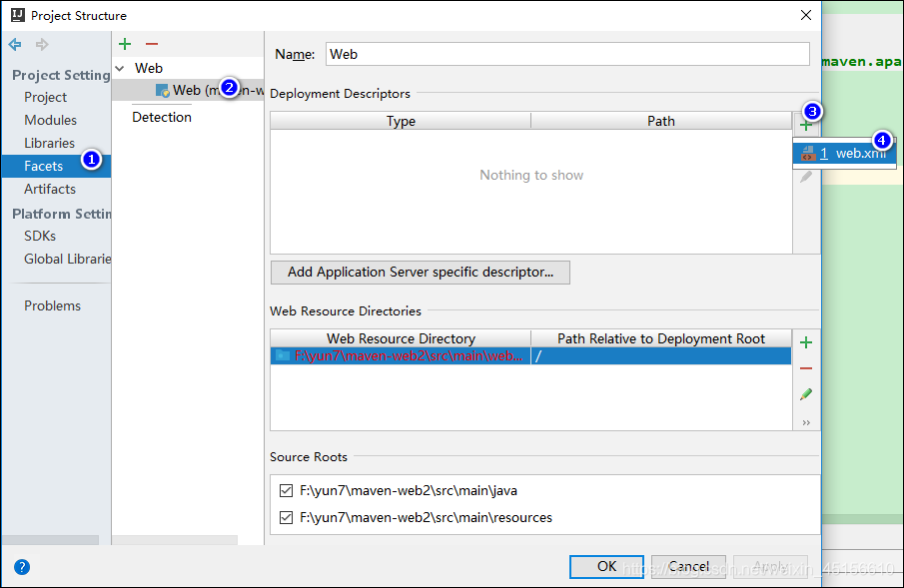This screenshot has height=588, width=904.
Task: Edit web resource directory pencil icon
Action: tap(806, 394)
